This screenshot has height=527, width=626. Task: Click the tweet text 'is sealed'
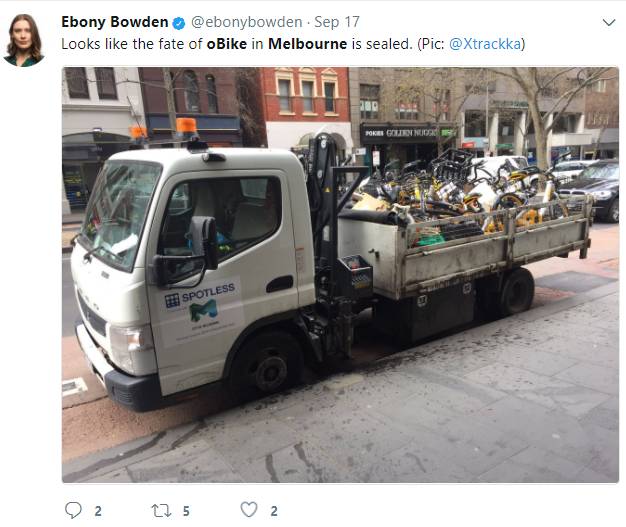tap(381, 44)
